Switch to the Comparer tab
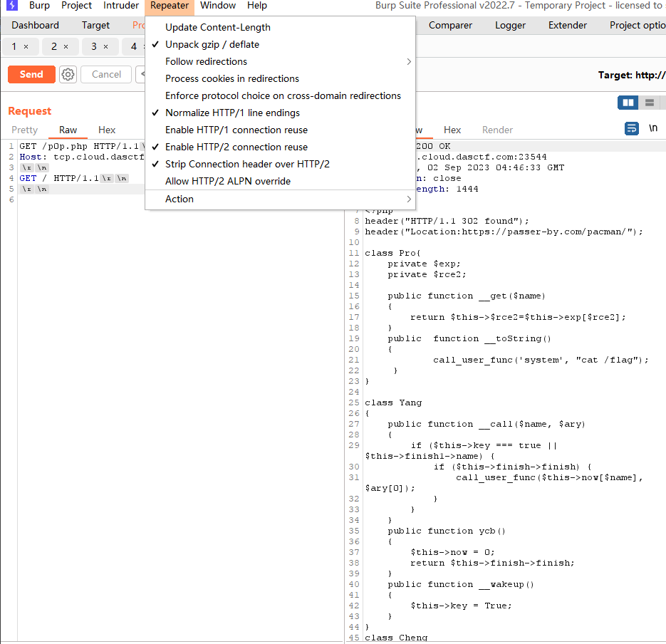The image size is (666, 644). point(450,26)
